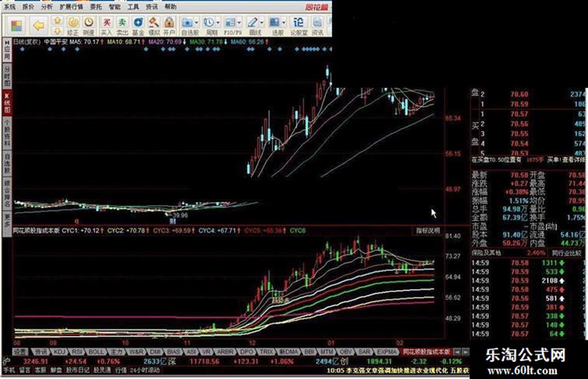
Task: Switch to the EXPMA indicator tab
Action: click(x=386, y=352)
